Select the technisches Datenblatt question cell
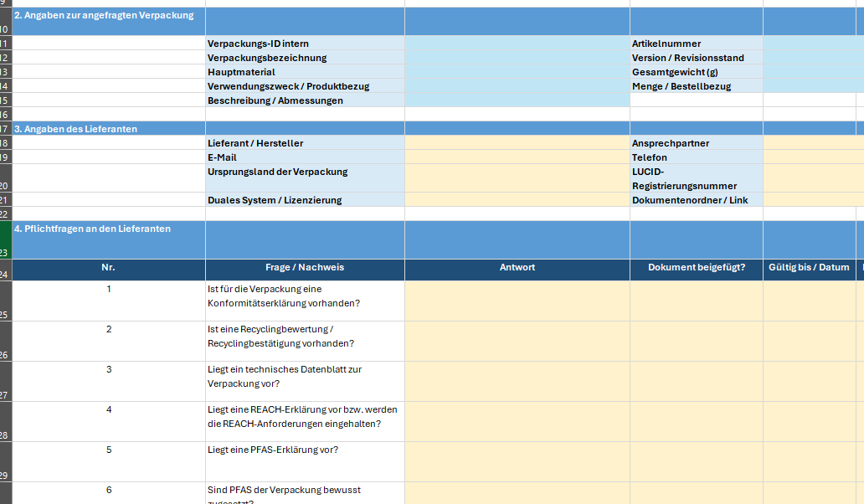 coord(305,381)
